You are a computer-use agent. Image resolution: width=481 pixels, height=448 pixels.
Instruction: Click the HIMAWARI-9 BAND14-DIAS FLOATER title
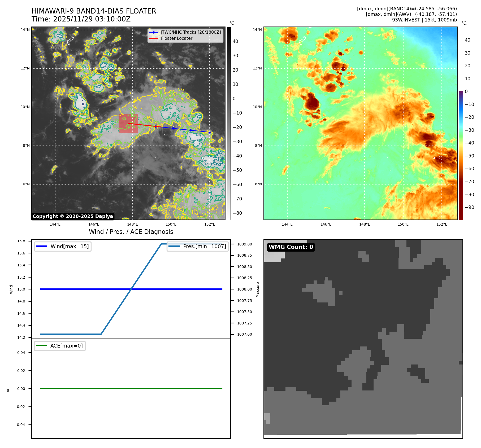coord(94,11)
